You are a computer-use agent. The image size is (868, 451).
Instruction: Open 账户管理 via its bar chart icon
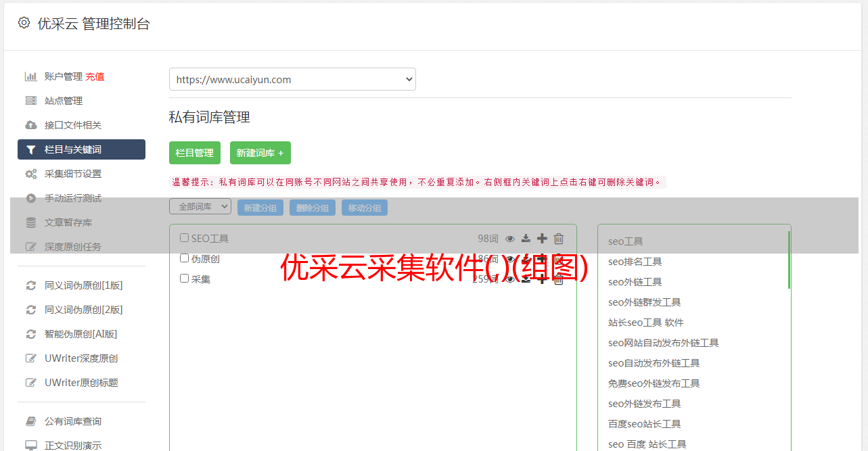[31, 76]
